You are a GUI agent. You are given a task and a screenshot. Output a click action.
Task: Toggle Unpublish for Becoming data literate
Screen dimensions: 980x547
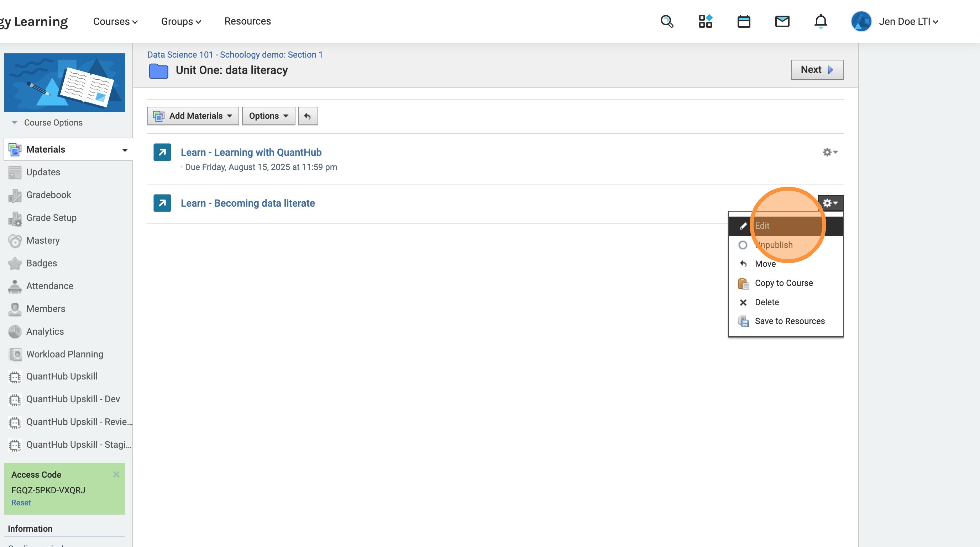[774, 245]
